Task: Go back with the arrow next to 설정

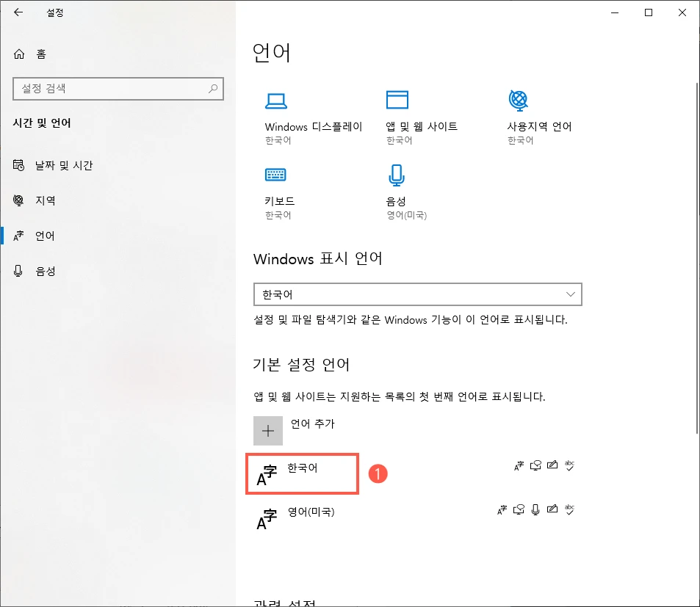Action: pyautogui.click(x=18, y=12)
